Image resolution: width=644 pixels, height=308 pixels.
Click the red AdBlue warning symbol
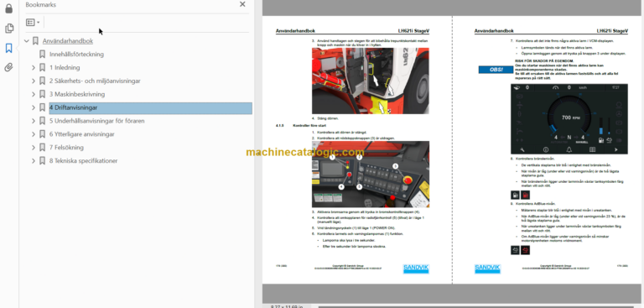click(x=525, y=250)
